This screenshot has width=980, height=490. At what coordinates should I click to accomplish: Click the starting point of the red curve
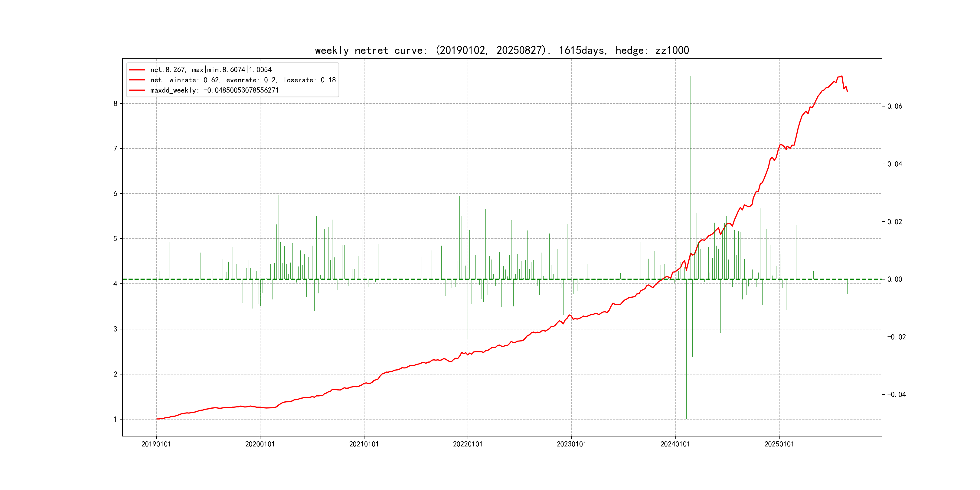pos(157,419)
